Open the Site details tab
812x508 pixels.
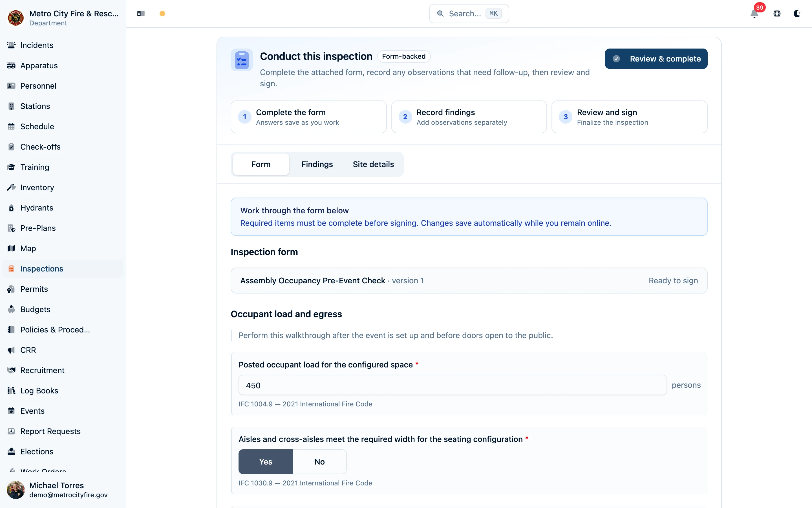tap(373, 164)
